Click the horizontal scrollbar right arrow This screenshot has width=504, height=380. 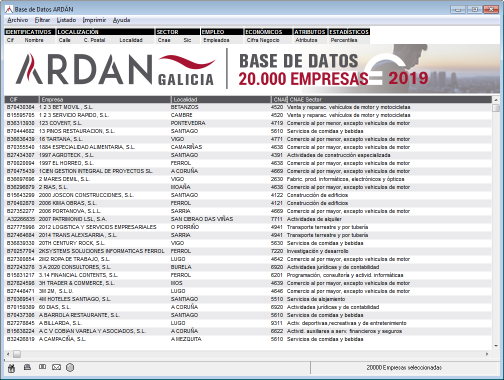(487, 354)
